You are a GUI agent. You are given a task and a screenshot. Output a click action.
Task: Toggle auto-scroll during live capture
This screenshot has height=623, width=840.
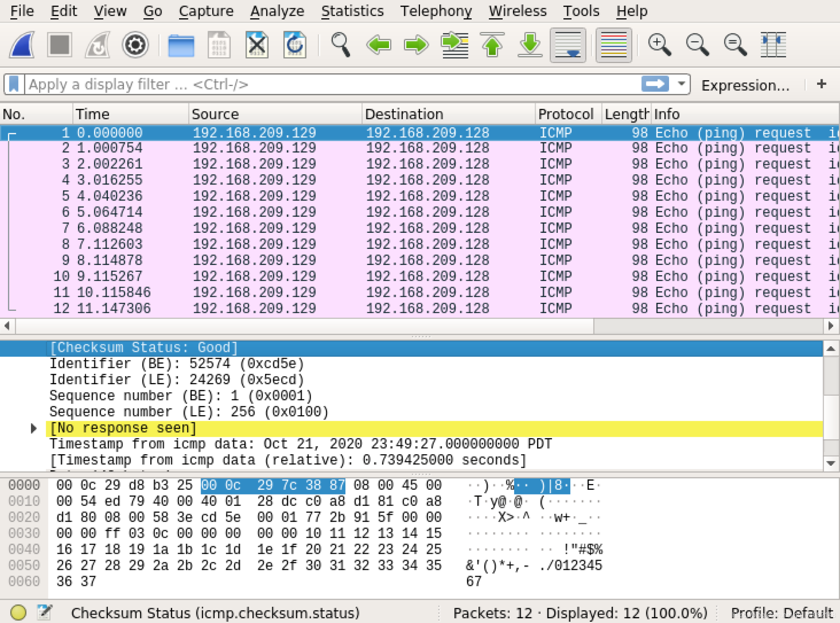click(568, 45)
